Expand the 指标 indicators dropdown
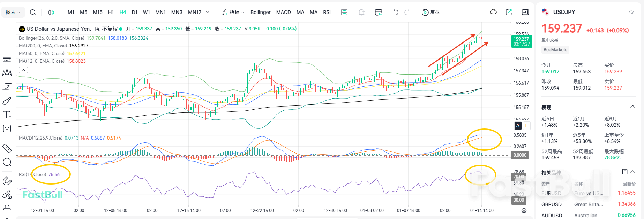 pos(233,12)
